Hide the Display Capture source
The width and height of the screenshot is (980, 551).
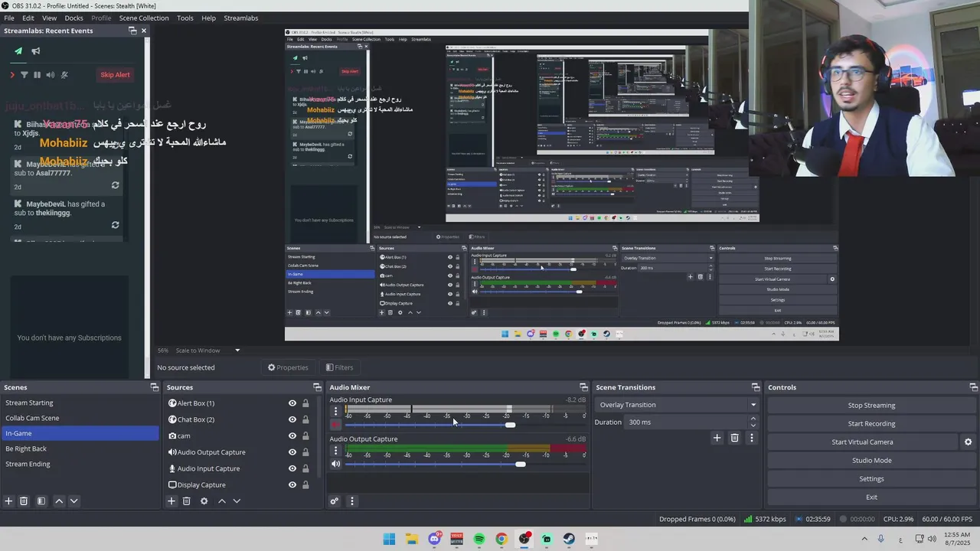click(292, 484)
